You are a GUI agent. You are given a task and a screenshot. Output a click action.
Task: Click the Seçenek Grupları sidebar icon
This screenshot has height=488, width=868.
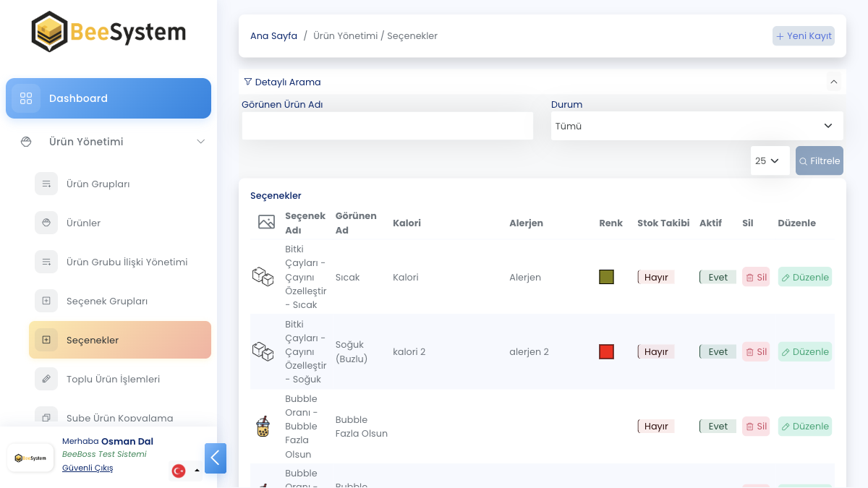[46, 301]
